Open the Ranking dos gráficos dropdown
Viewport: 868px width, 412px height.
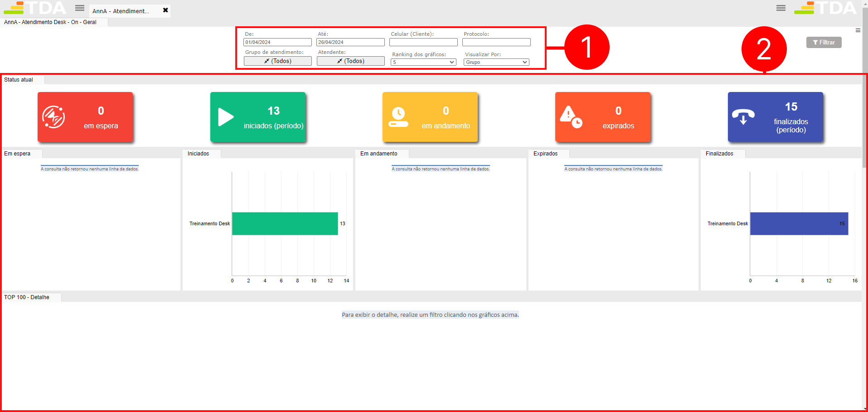pos(423,62)
